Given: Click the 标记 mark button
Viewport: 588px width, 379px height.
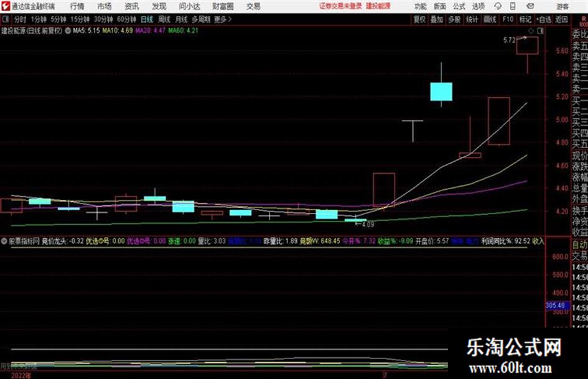Looking at the screenshot, I should (x=525, y=19).
